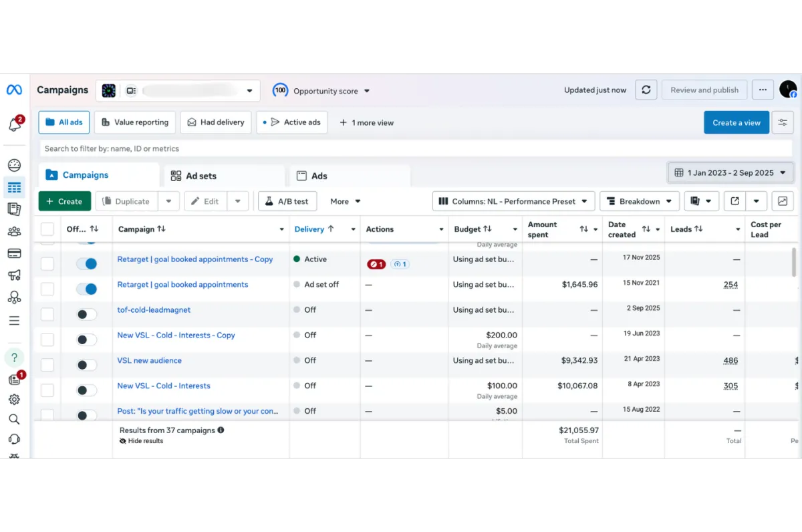802x532 pixels.
Task: Tick checkbox for tof-cold-leadmagnet row
Action: pos(47,314)
